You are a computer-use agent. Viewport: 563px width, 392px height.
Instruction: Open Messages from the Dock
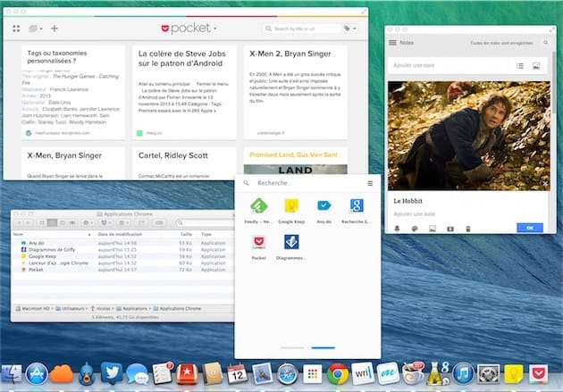(137, 374)
